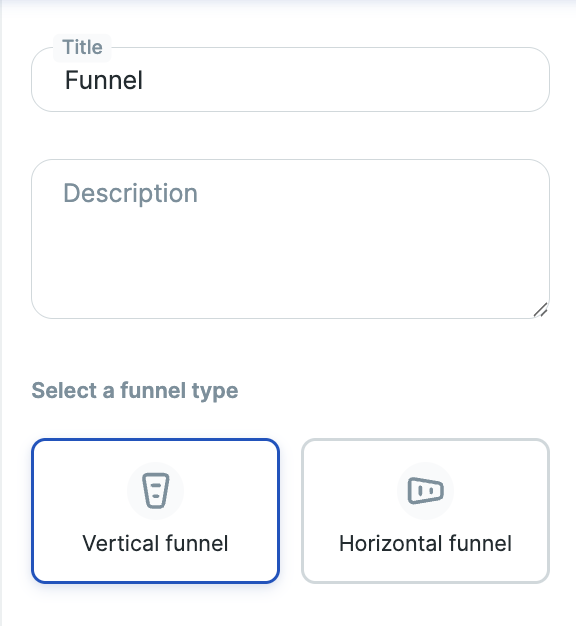Click the 'Select a funnel type' heading
This screenshot has height=626, width=576.
pyautogui.click(x=135, y=390)
